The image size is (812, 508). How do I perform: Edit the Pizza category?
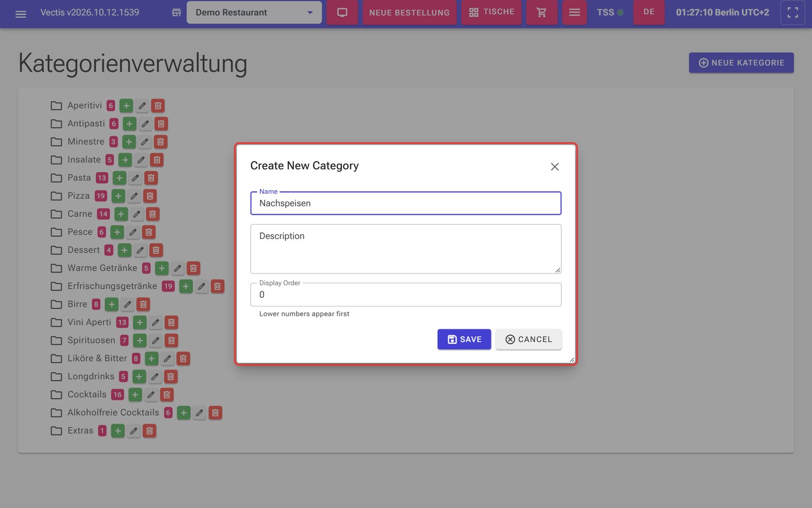coord(134,196)
